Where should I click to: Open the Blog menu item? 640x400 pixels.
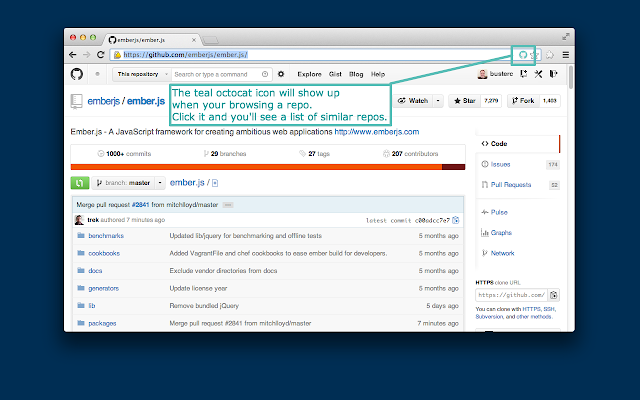(x=356, y=74)
